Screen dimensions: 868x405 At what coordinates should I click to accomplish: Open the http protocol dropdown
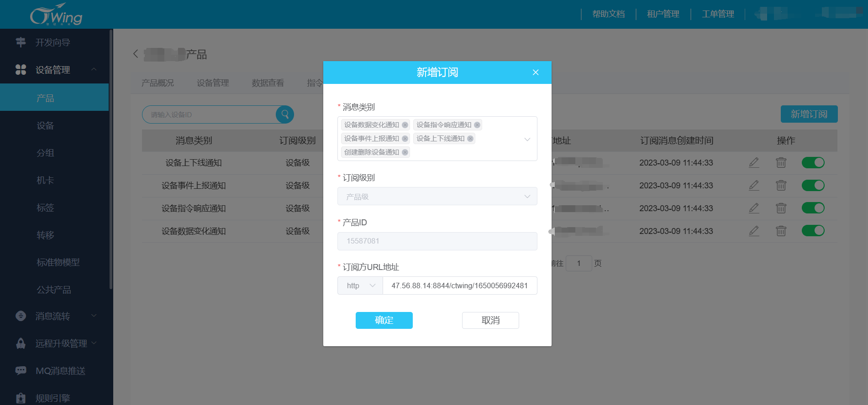coord(360,286)
